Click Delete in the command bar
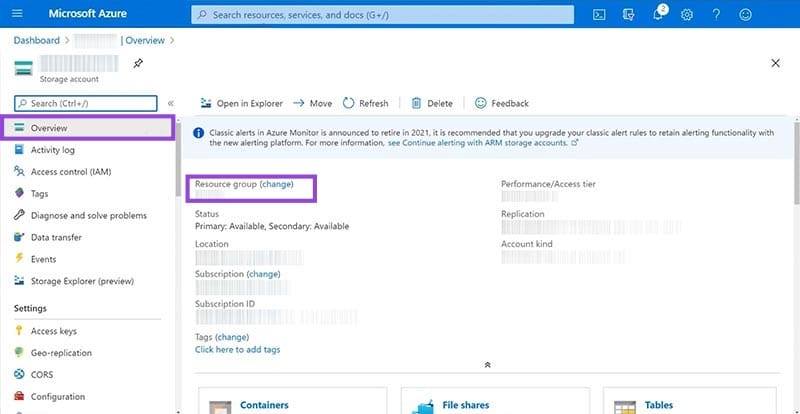This screenshot has width=800, height=414. (432, 103)
